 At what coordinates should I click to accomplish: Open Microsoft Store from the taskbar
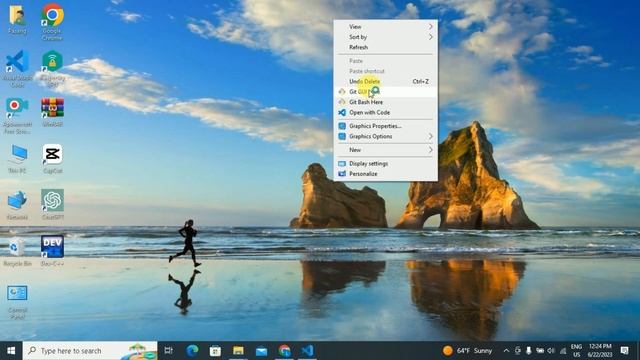pos(215,351)
